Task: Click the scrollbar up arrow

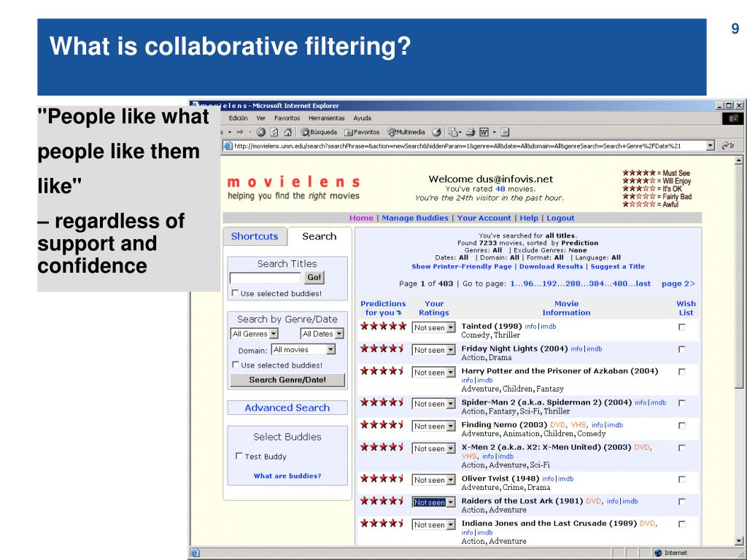Action: [x=739, y=160]
